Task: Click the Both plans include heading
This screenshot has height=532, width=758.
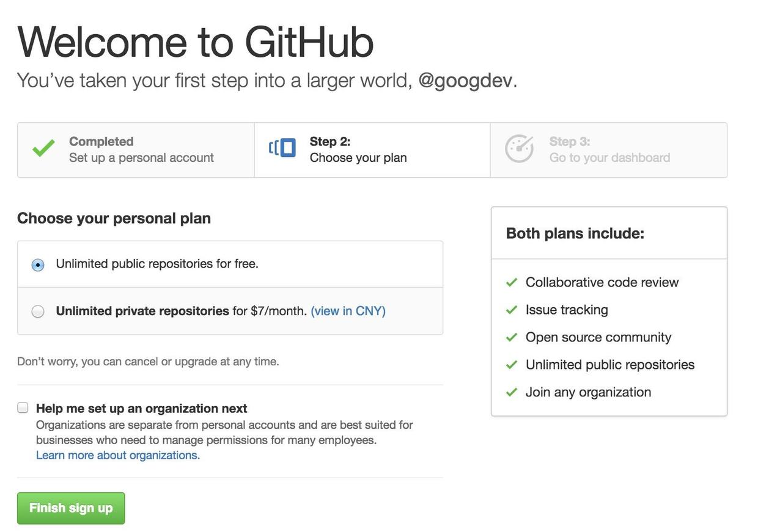Action: tap(575, 233)
